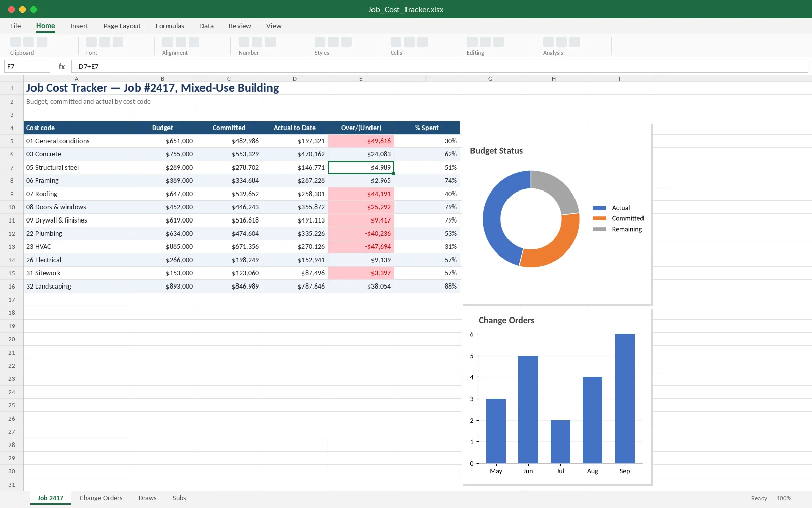Screen dimensions: 812x508
Task: Open the Page Layout ribbon tab
Action: coord(122,26)
